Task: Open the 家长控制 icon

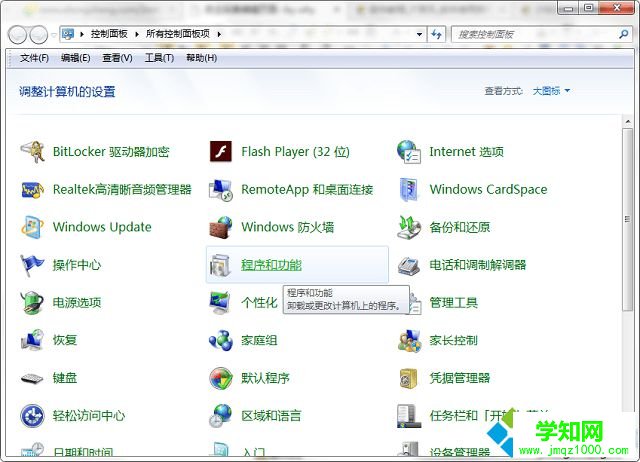Action: coord(409,341)
